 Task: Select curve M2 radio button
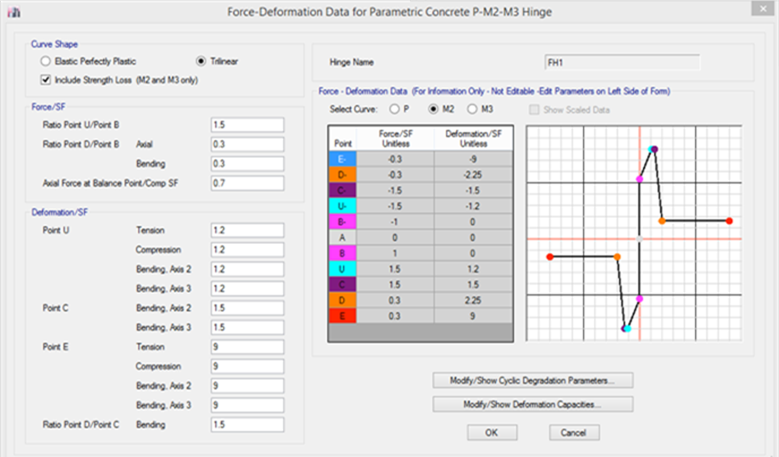click(433, 109)
